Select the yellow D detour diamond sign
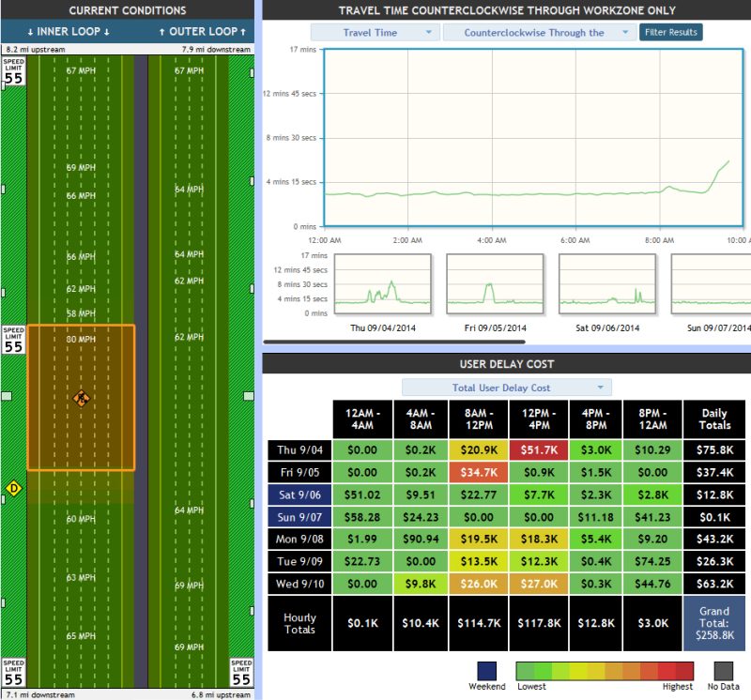This screenshot has width=751, height=700. pyautogui.click(x=14, y=487)
